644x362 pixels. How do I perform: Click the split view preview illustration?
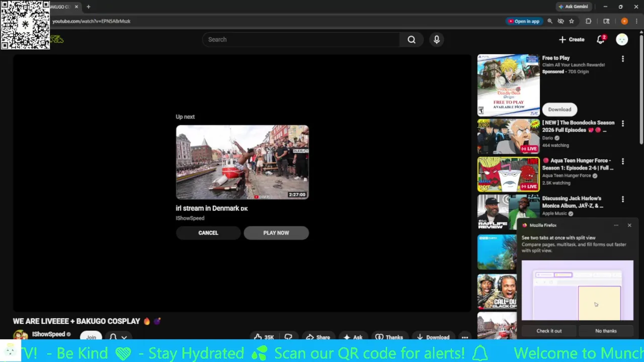click(578, 290)
